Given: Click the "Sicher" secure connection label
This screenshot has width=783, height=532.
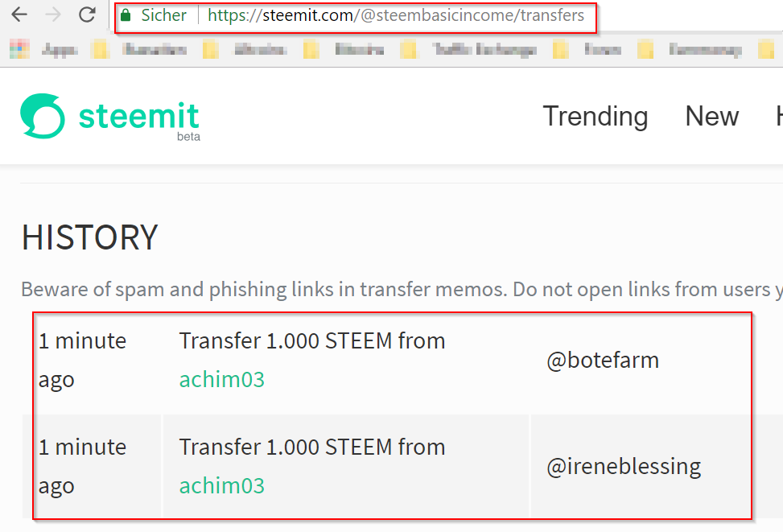Looking at the screenshot, I should click(163, 15).
